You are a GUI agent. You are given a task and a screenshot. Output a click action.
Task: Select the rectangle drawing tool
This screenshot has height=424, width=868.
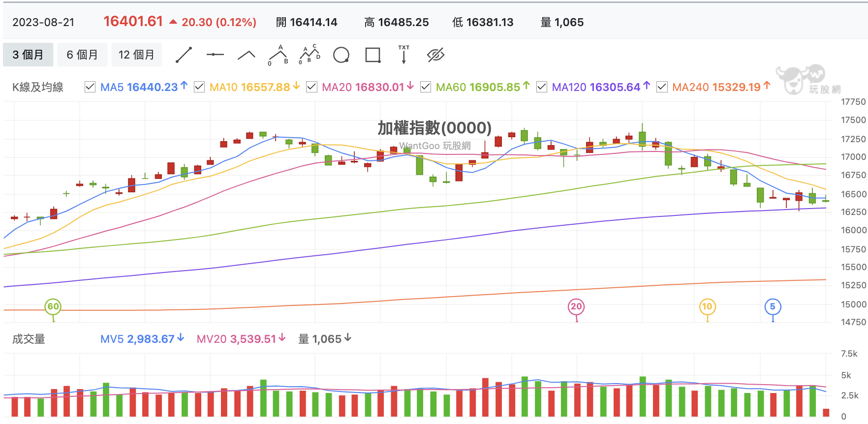(x=373, y=55)
